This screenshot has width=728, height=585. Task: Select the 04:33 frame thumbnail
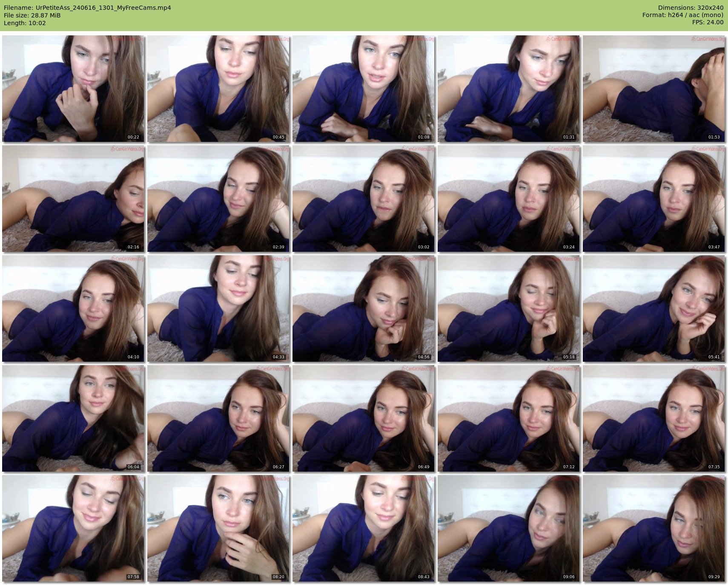coord(218,308)
